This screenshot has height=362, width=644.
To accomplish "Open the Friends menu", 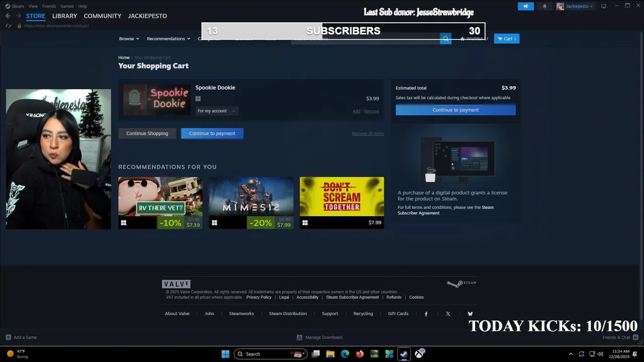I will point(49,6).
